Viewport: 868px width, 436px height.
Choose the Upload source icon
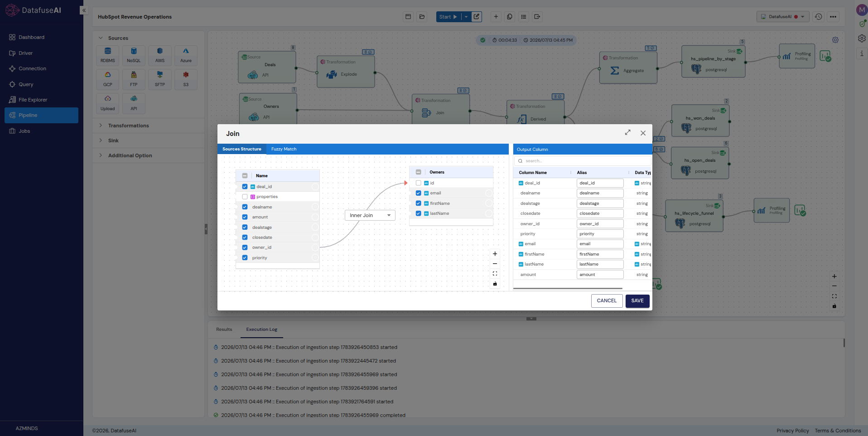(107, 103)
